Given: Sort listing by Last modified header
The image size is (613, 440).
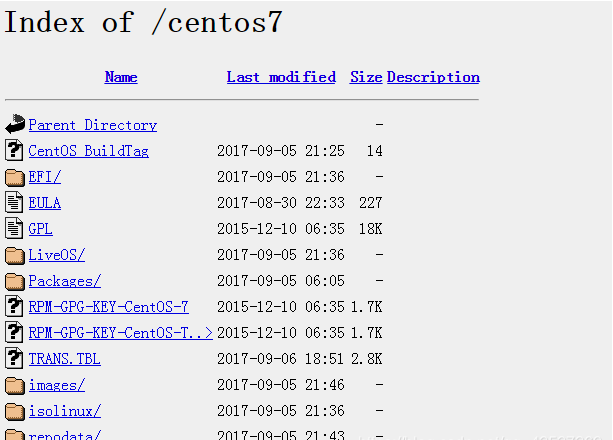Looking at the screenshot, I should (281, 77).
